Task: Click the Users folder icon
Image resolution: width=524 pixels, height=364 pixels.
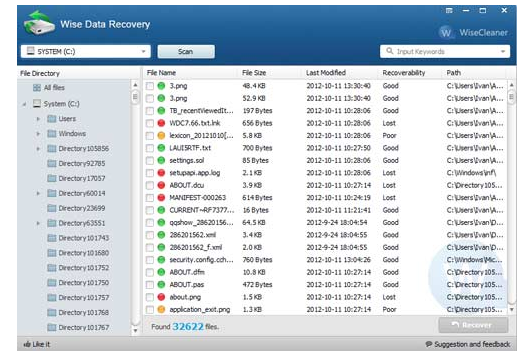Action: point(51,119)
